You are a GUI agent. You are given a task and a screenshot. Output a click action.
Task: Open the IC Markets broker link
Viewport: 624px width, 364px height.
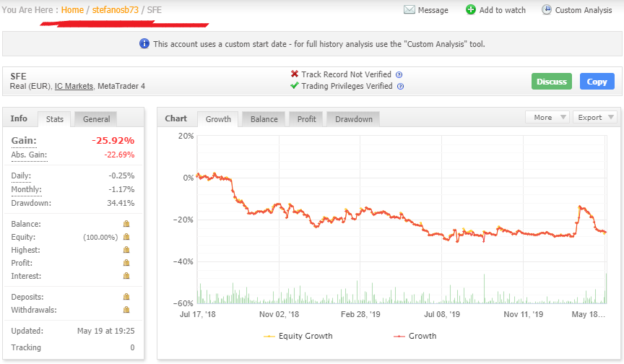(x=74, y=86)
